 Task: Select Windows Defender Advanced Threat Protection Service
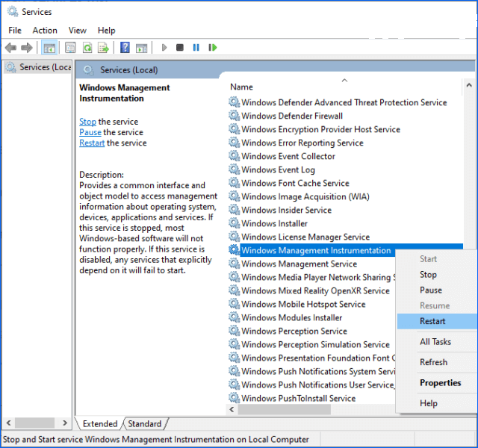344,102
